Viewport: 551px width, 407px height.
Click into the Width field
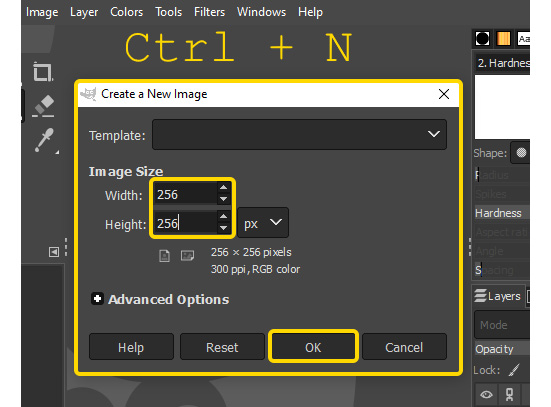pos(186,194)
